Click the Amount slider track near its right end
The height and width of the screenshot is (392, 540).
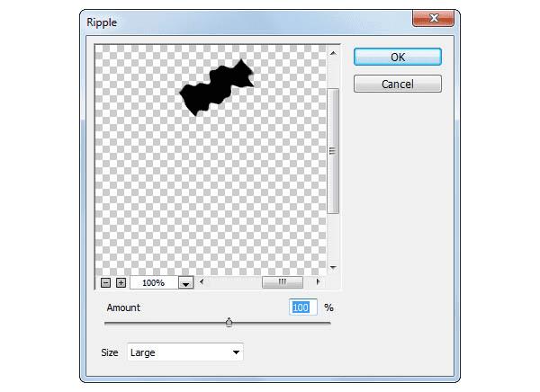[320, 323]
